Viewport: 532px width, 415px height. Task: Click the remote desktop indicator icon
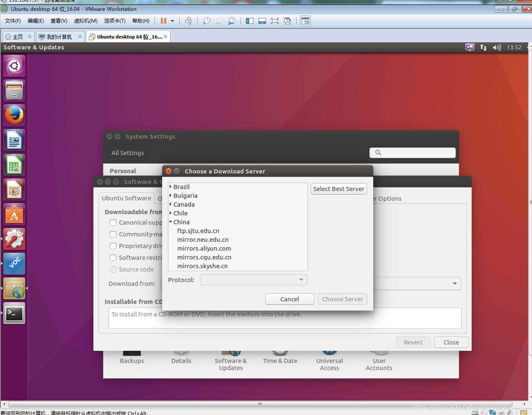coord(470,47)
